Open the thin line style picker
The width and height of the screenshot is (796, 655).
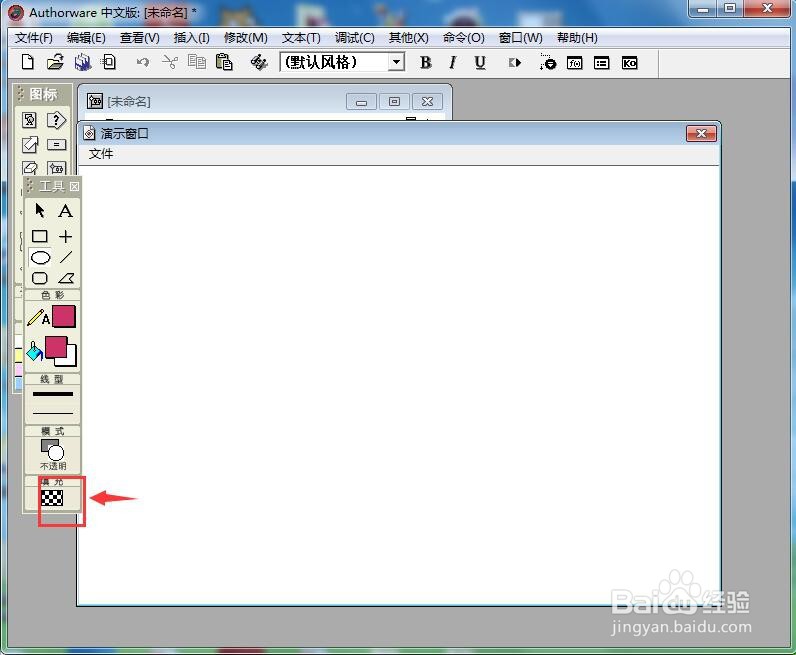tap(53, 413)
